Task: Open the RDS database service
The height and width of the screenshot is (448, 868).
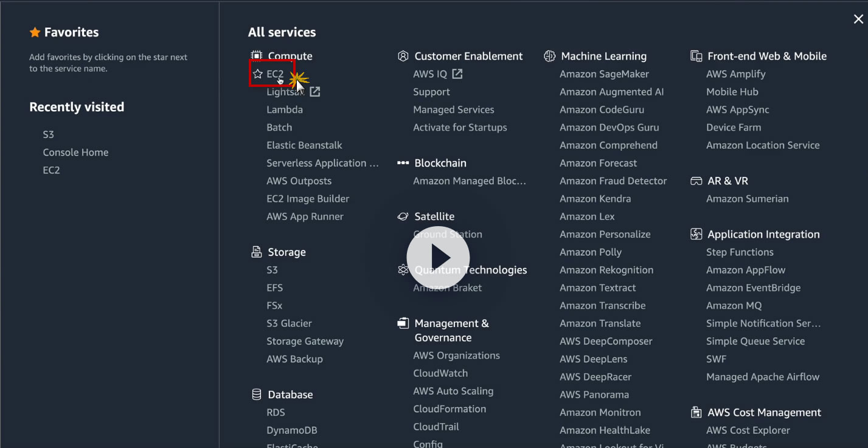Action: tap(276, 413)
